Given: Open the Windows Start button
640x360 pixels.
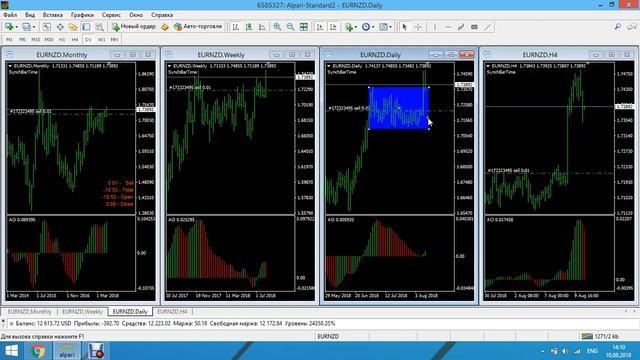Looking at the screenshot, I should (x=11, y=351).
